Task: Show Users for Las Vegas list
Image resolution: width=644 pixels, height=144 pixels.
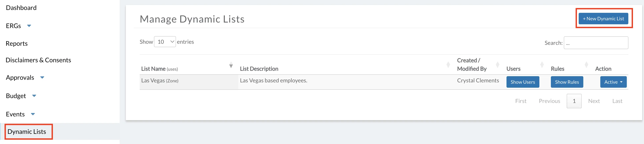Action: (x=523, y=82)
